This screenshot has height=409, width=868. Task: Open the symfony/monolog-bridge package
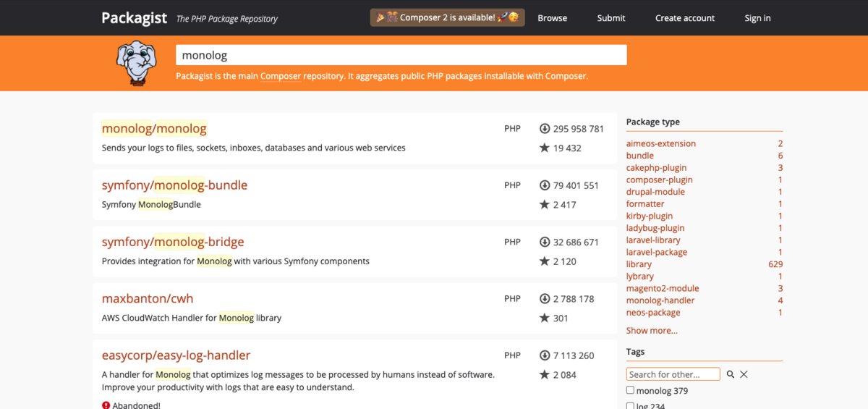(173, 242)
